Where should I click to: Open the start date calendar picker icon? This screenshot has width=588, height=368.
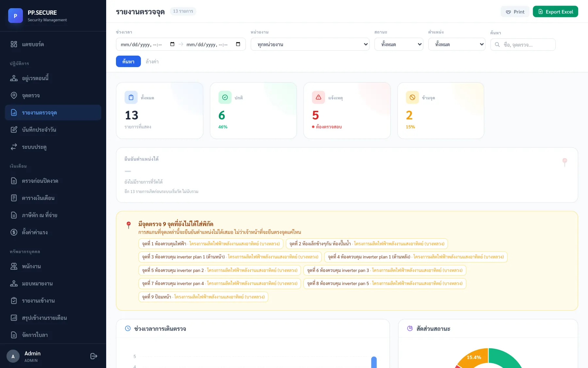point(172,44)
